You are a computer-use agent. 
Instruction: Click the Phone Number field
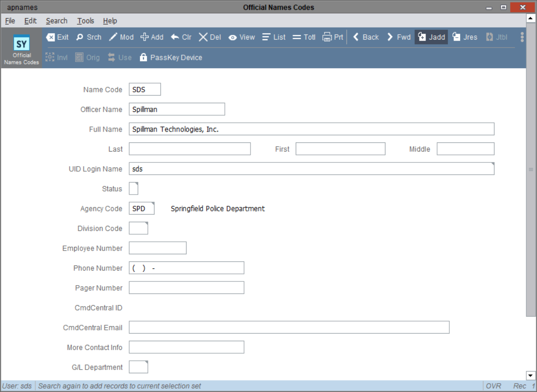(x=187, y=268)
